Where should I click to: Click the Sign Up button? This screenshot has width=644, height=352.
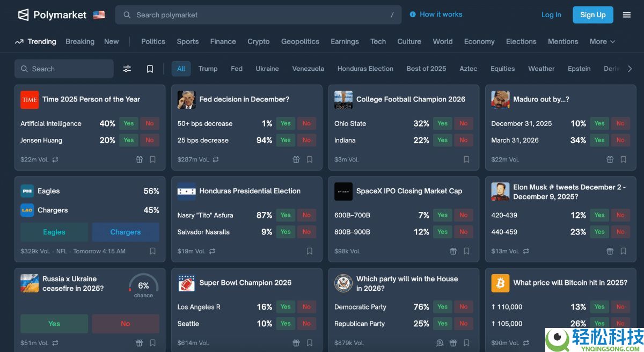[x=592, y=15]
